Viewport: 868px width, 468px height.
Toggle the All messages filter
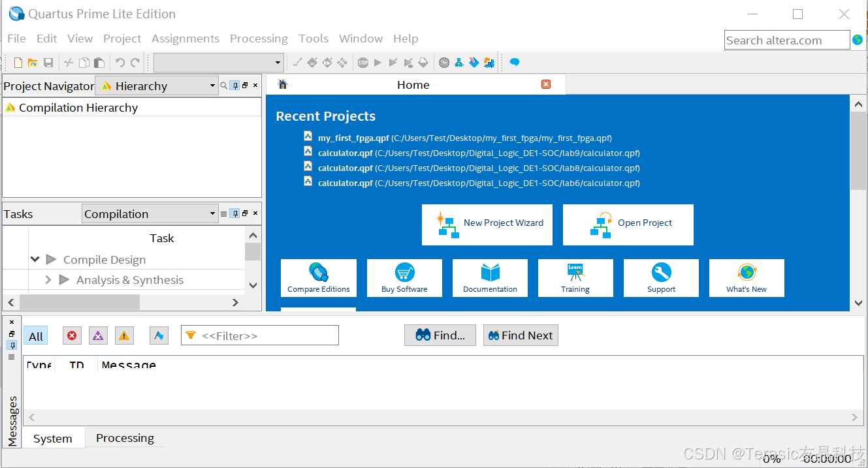pyautogui.click(x=36, y=336)
